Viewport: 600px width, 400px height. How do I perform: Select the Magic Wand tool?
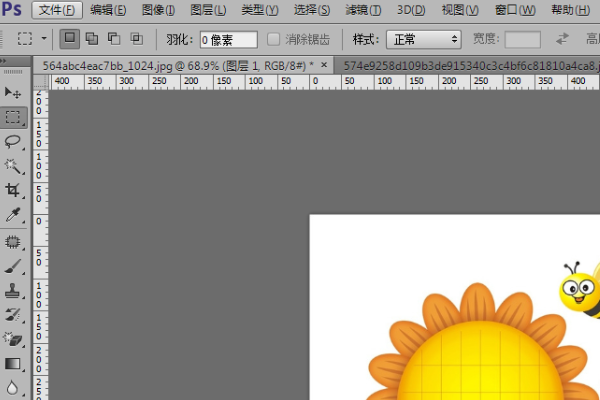point(13,166)
